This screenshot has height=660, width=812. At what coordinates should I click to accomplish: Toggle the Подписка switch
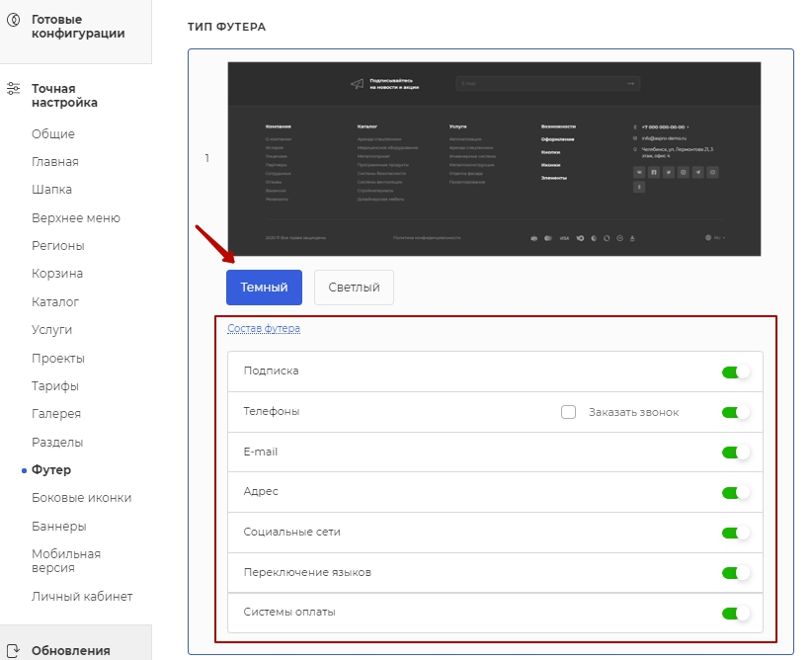tap(736, 371)
